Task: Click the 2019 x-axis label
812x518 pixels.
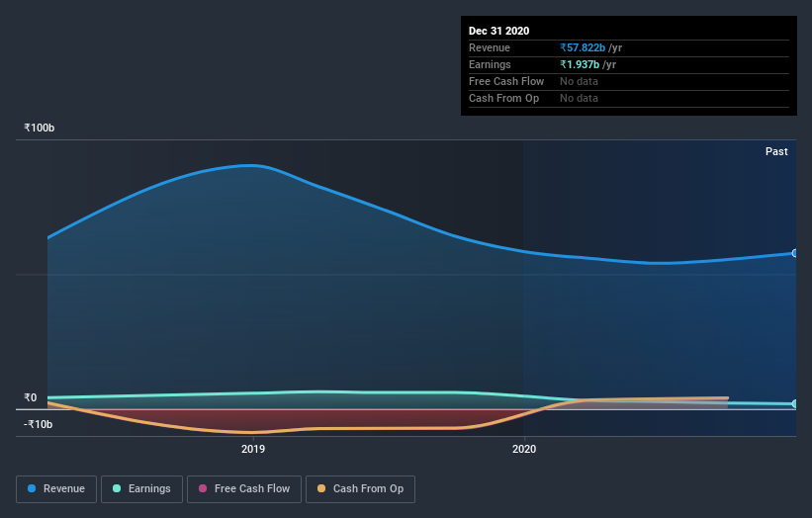Action: click(253, 449)
